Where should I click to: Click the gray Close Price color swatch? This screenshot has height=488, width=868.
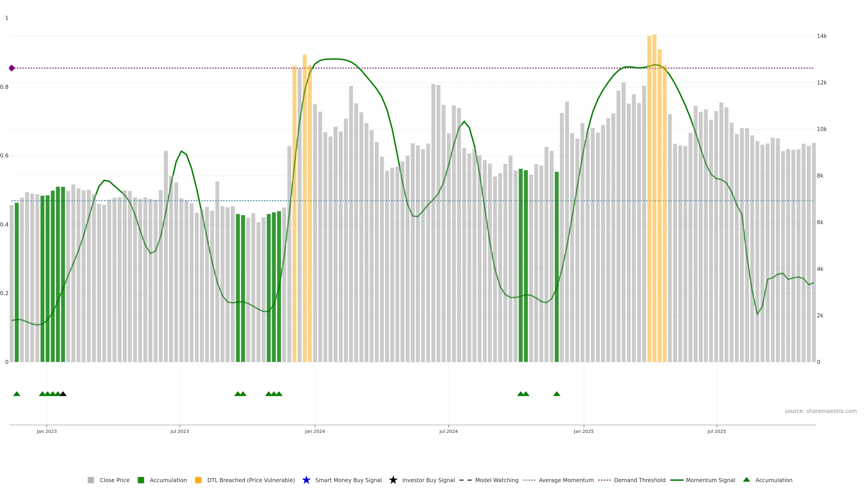tap(91, 480)
